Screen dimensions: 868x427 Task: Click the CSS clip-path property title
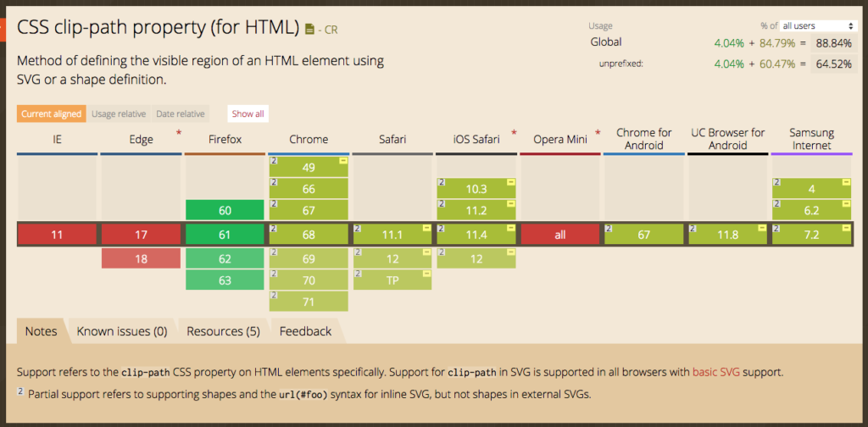tap(158, 28)
